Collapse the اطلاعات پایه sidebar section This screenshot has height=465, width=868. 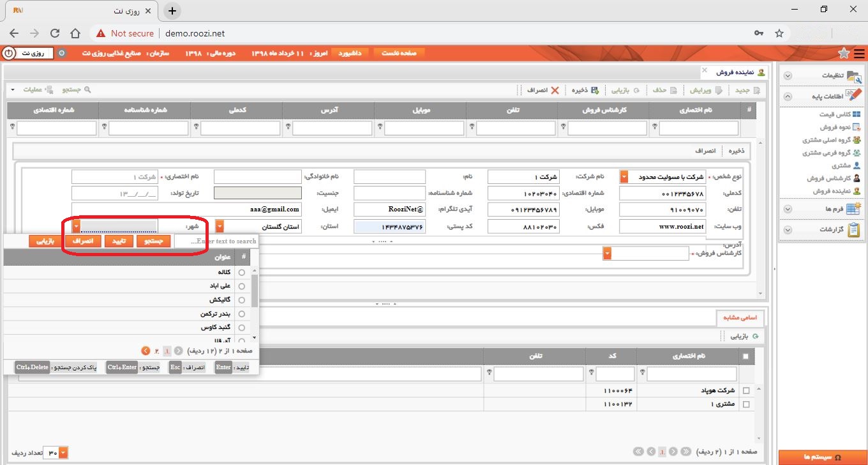(788, 97)
